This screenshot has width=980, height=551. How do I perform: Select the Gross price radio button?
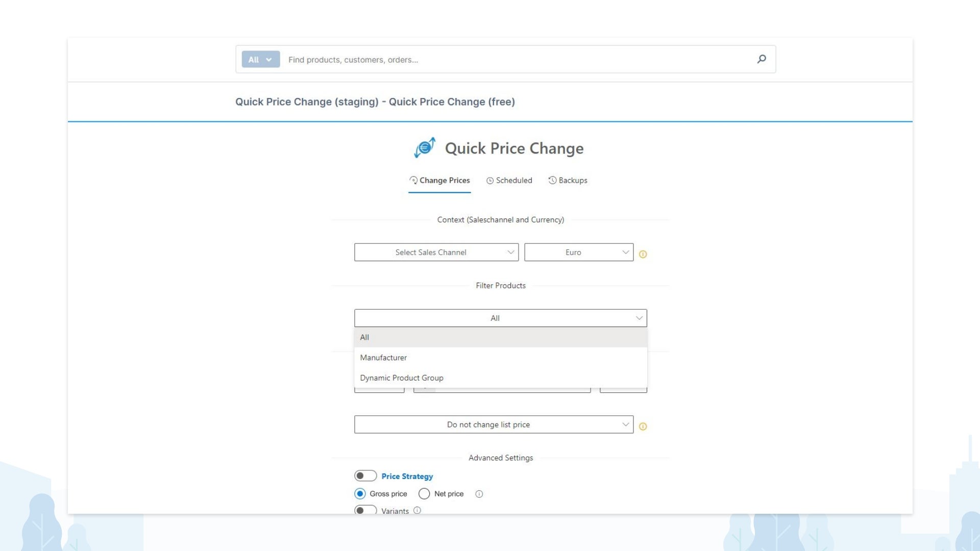(360, 494)
